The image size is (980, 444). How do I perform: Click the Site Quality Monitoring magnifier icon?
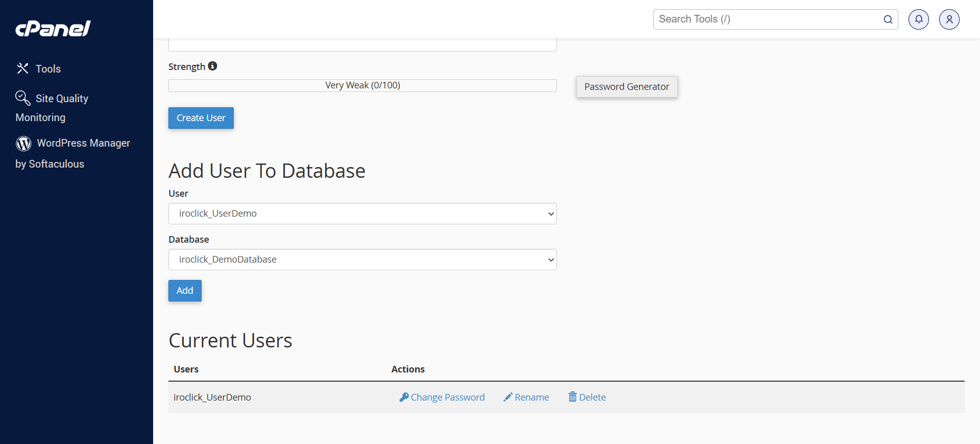22,98
